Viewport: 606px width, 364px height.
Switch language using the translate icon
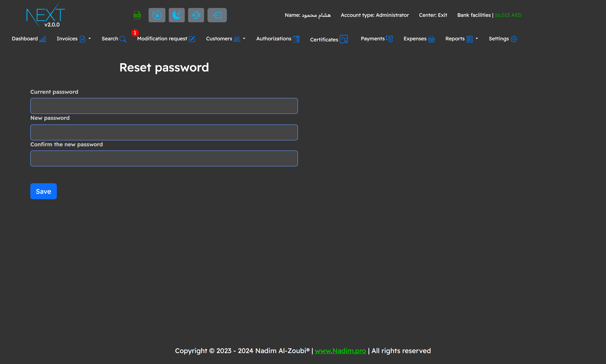tap(196, 15)
